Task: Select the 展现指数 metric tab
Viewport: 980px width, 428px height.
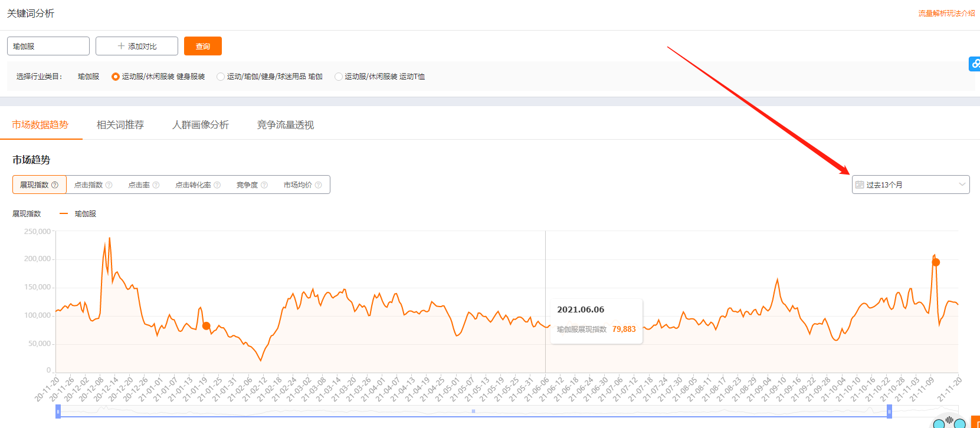Action: click(39, 185)
